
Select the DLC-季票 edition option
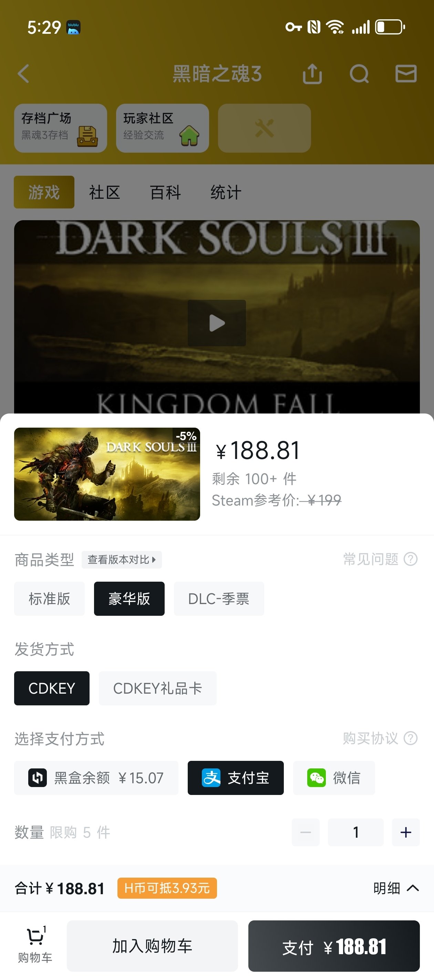[x=219, y=599]
